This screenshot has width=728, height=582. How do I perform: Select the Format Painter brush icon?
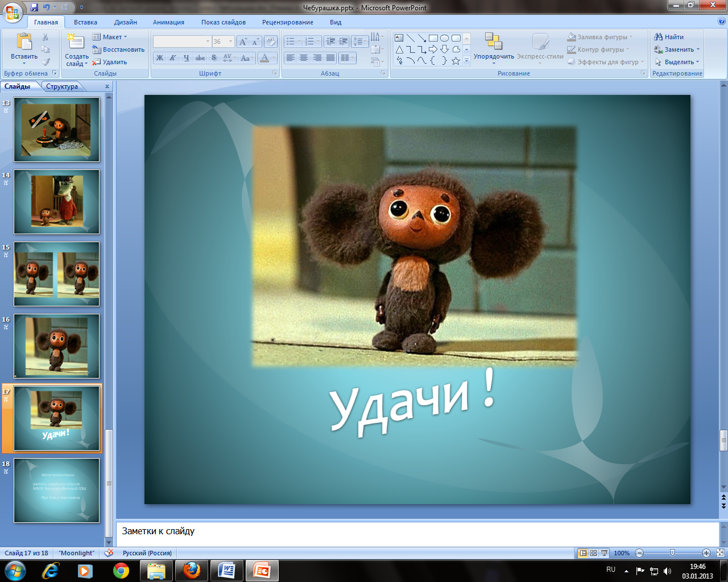pyautogui.click(x=45, y=62)
